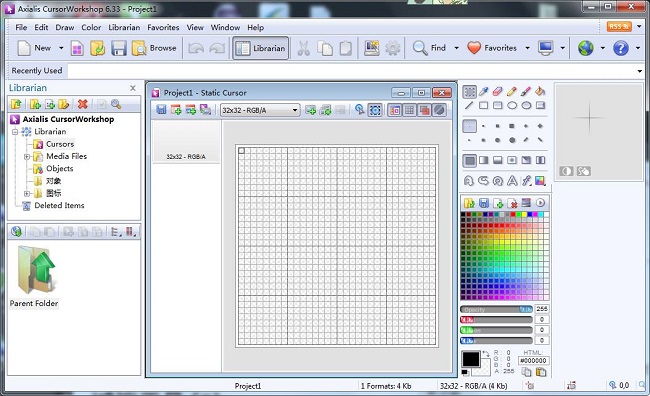Viewport: 650px width, 396px height.
Task: Open the Find dropdown arrow
Action: click(456, 48)
